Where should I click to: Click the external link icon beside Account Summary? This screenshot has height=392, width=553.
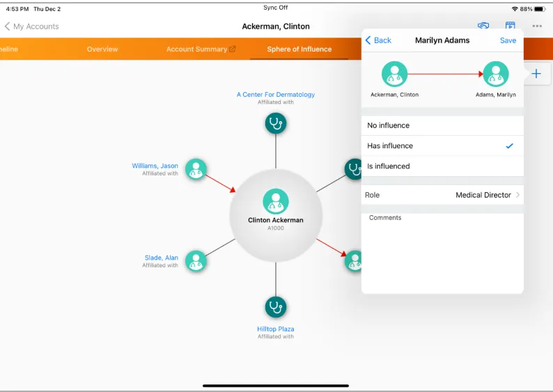coord(233,49)
